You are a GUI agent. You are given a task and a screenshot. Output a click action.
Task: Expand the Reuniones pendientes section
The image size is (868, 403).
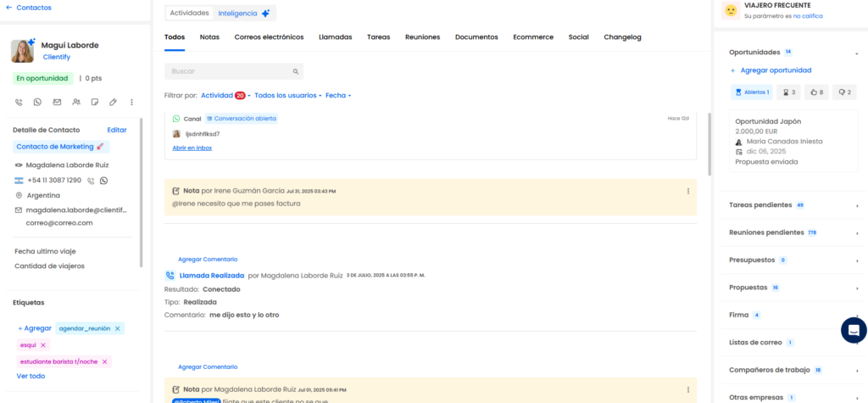coord(858,232)
